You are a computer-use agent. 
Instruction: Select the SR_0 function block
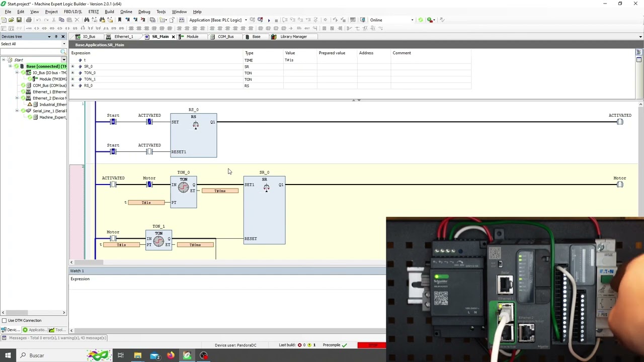click(264, 210)
